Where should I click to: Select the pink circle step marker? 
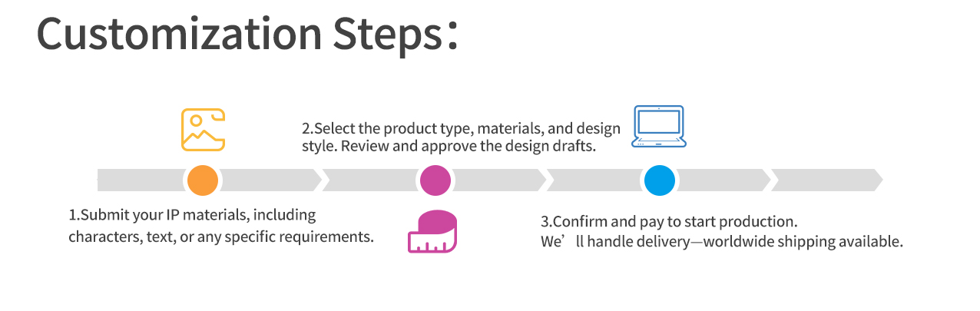pos(435,180)
